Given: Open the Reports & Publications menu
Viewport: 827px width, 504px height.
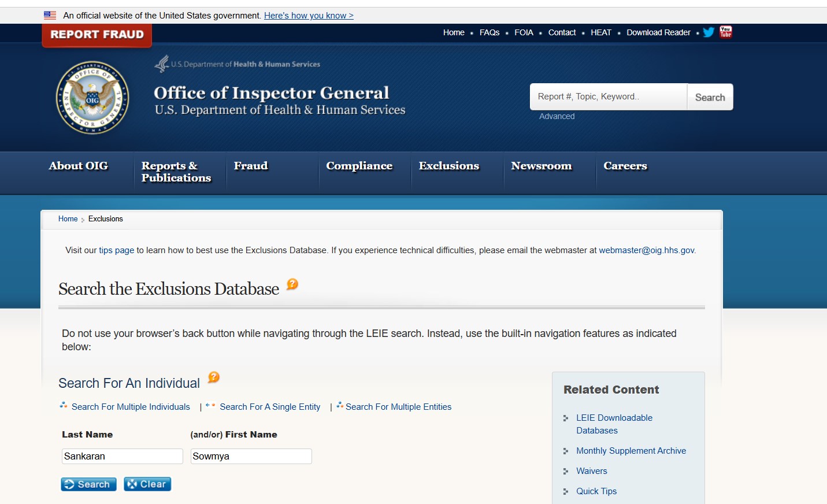Looking at the screenshot, I should coord(176,172).
